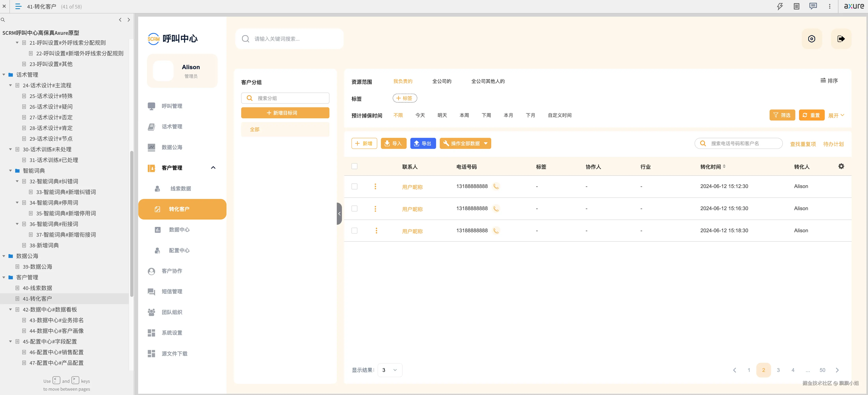Open table column settings gear icon
868x395 pixels.
[841, 166]
